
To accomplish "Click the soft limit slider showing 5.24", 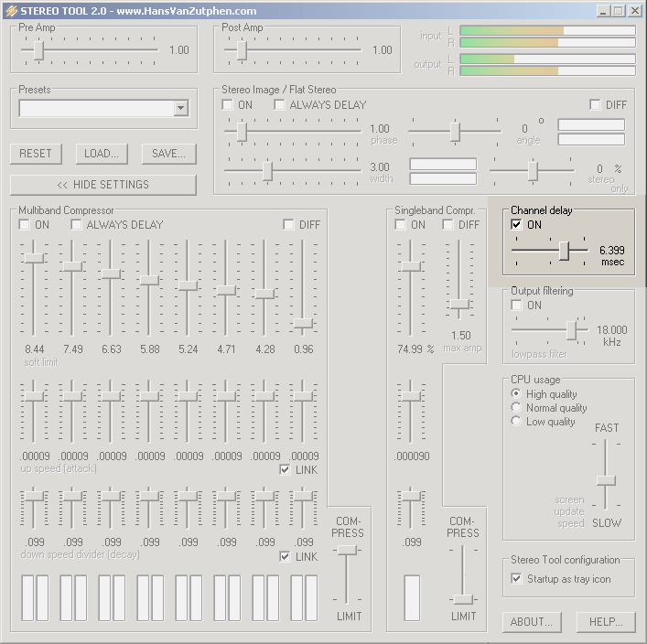I will 188,285.
